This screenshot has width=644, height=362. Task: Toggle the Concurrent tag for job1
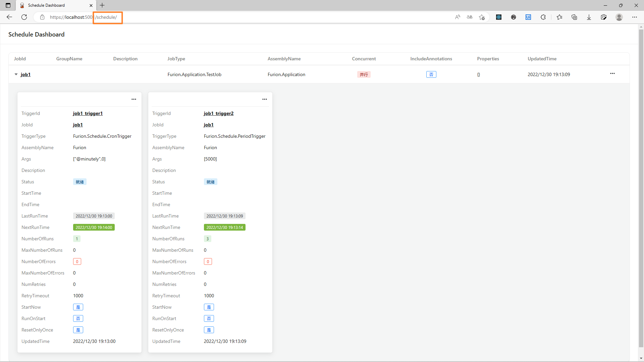pos(364,74)
